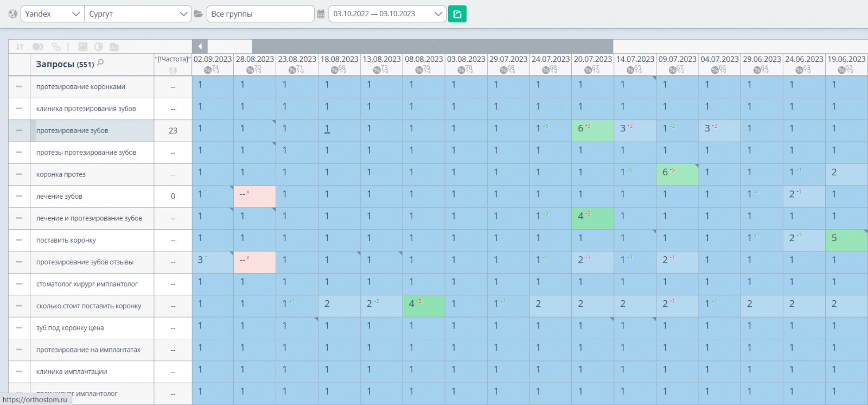
Task: Click the percent icon under 18.08.2023
Action: (x=335, y=70)
